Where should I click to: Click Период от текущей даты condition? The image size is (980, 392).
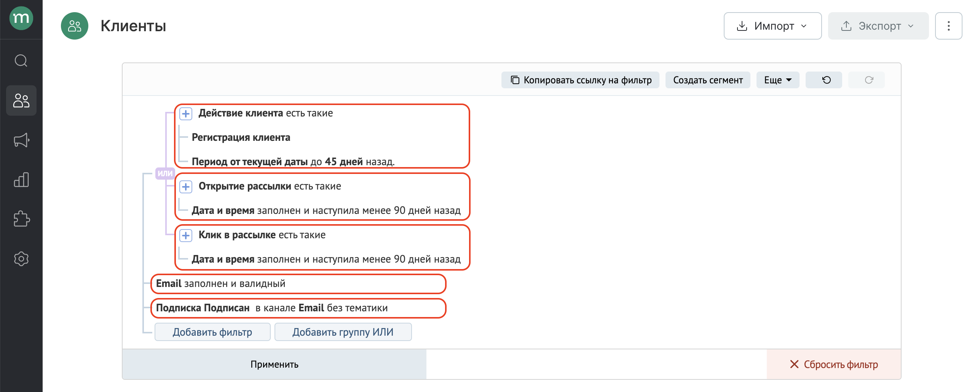coord(293,162)
